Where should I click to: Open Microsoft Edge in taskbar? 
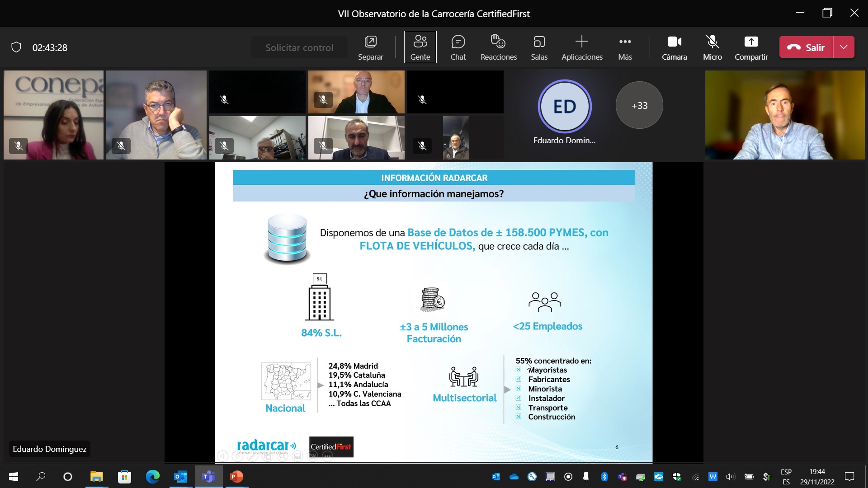[152, 476]
